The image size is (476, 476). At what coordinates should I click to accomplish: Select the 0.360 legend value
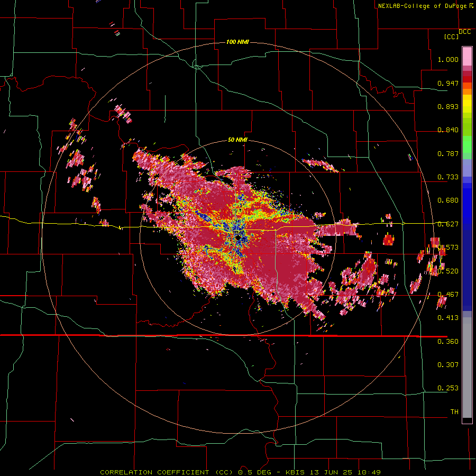pos(448,342)
